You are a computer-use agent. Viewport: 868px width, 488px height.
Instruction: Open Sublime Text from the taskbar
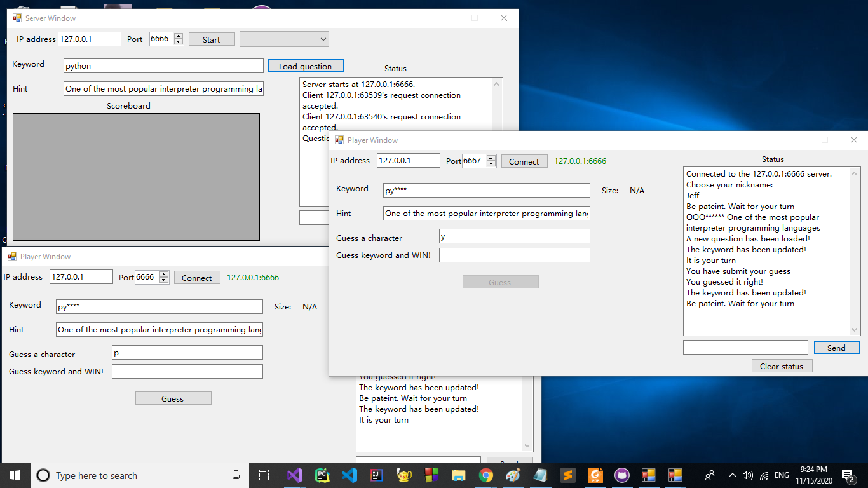[x=567, y=475]
